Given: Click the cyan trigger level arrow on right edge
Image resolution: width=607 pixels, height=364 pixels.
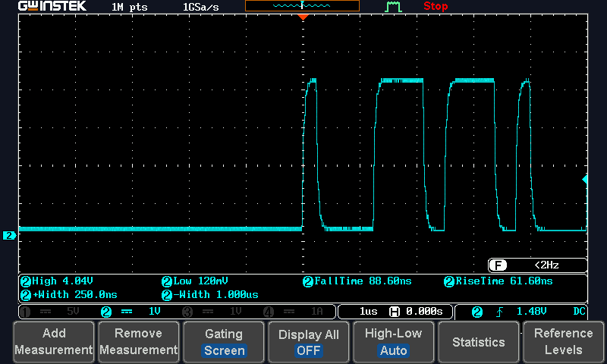Looking at the screenshot, I should tap(584, 180).
